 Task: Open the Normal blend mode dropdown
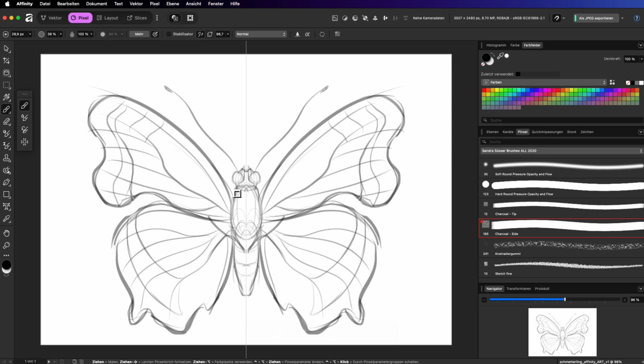pos(261,34)
